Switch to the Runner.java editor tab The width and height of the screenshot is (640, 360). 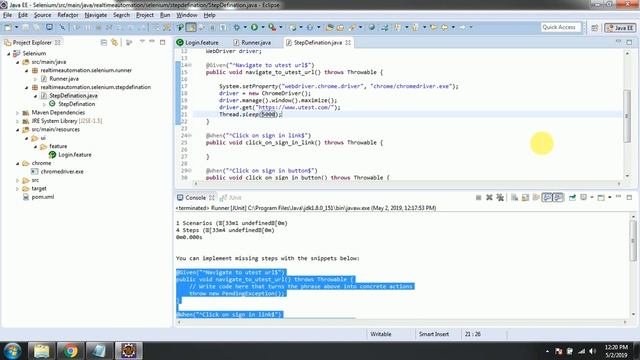pos(252,42)
